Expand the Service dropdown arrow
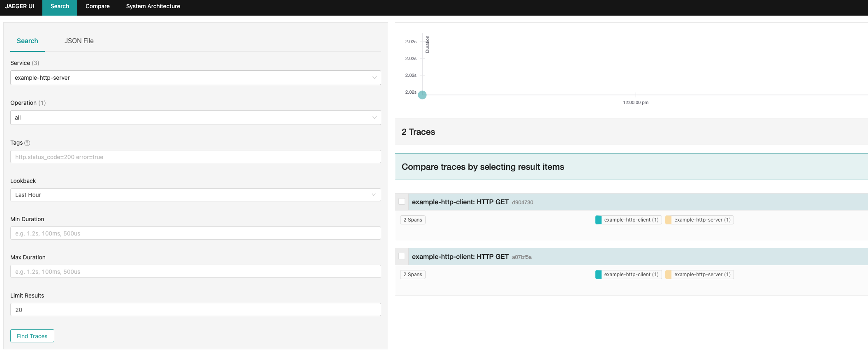868x351 pixels. (x=374, y=78)
